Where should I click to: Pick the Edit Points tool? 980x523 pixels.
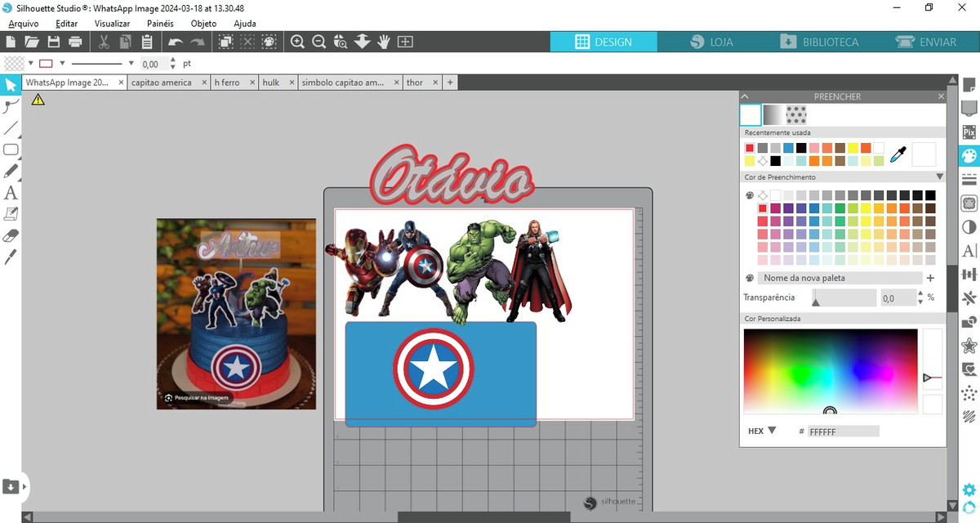[11, 106]
